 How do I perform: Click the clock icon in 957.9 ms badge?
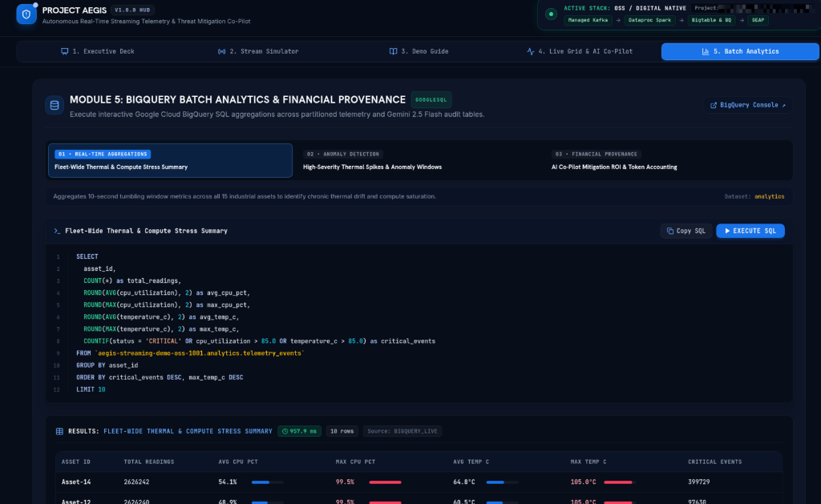pos(285,431)
